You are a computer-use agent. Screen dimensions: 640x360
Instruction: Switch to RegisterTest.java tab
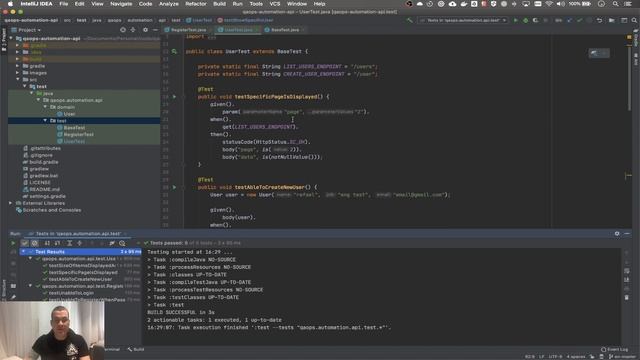pyautogui.click(x=188, y=30)
